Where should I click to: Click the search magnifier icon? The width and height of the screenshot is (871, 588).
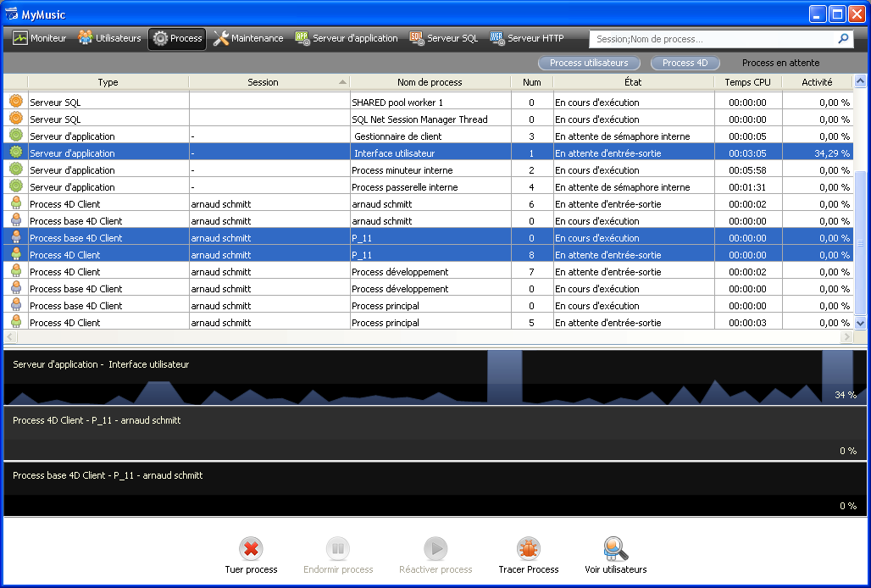(843, 38)
